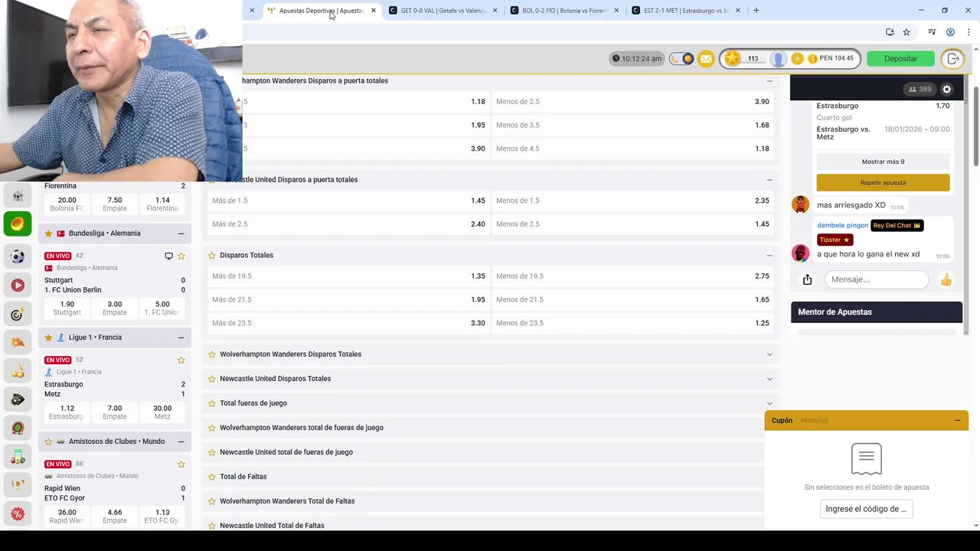Minimize the Cupón betslip panel

[957, 420]
